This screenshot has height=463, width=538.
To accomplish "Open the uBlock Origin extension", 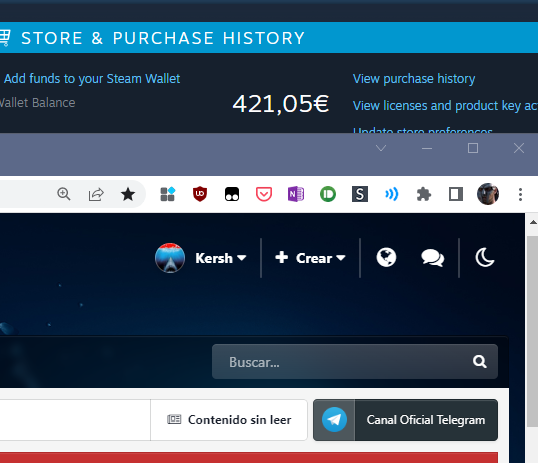I will (200, 194).
